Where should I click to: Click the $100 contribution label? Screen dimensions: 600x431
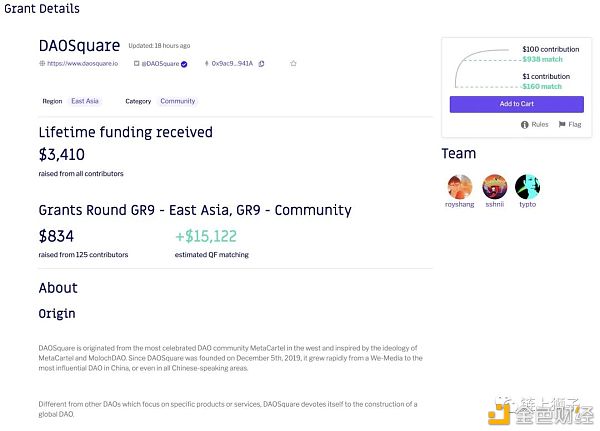tap(551, 49)
